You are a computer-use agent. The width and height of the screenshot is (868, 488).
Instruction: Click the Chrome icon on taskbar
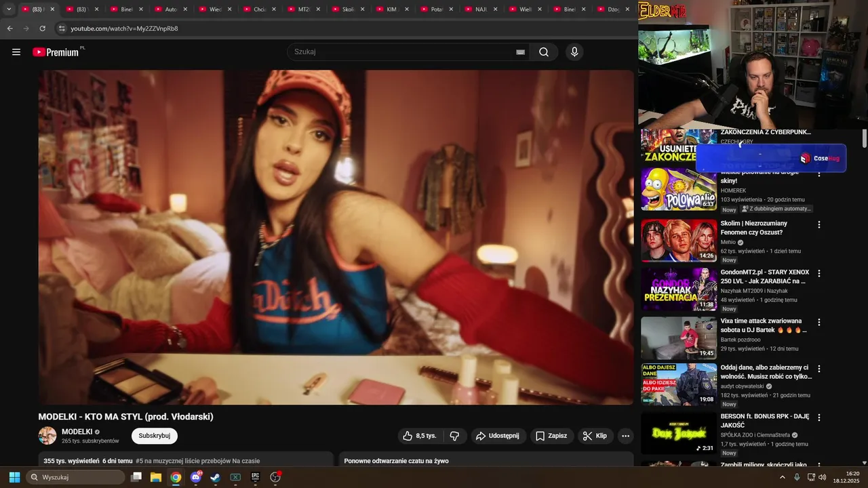click(176, 477)
